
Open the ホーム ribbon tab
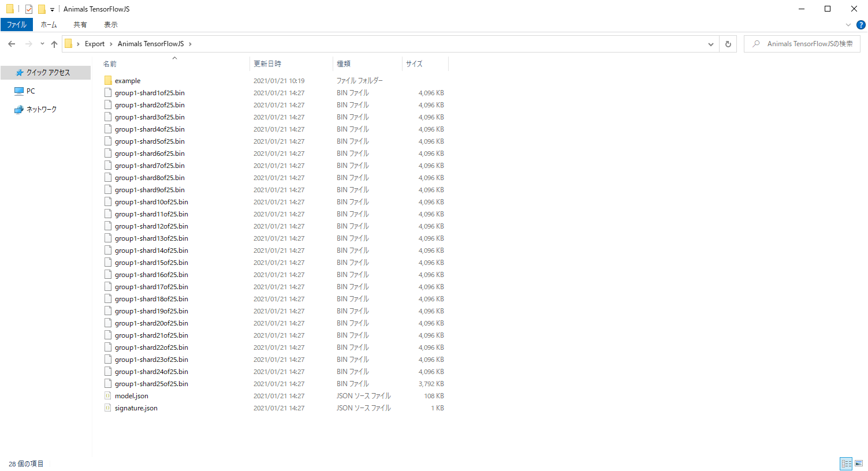(49, 25)
